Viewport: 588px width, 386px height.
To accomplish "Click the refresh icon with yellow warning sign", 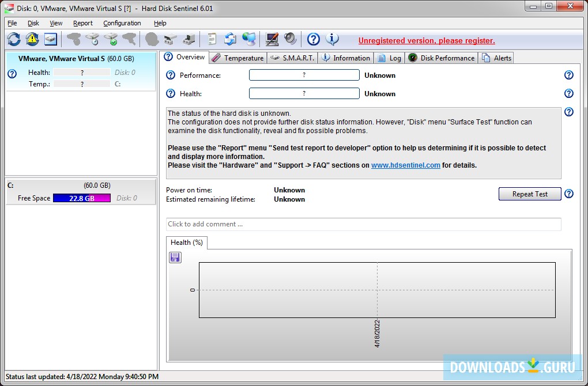I will coord(32,39).
